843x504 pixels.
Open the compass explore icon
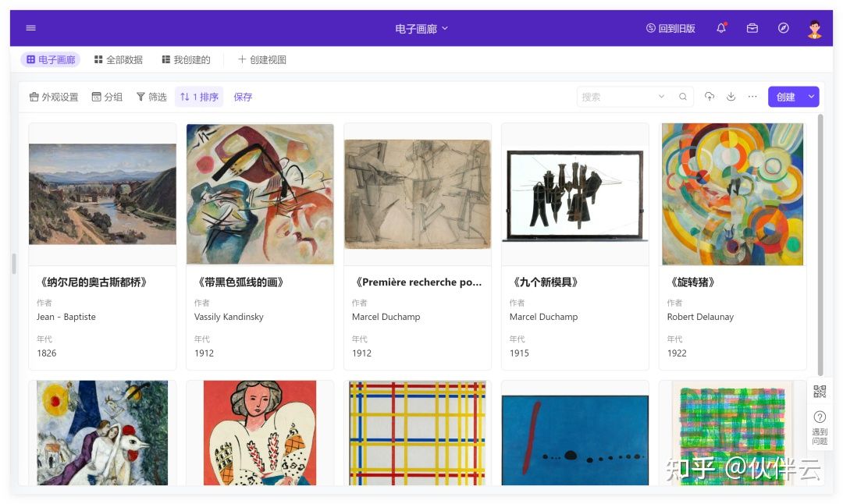point(784,28)
